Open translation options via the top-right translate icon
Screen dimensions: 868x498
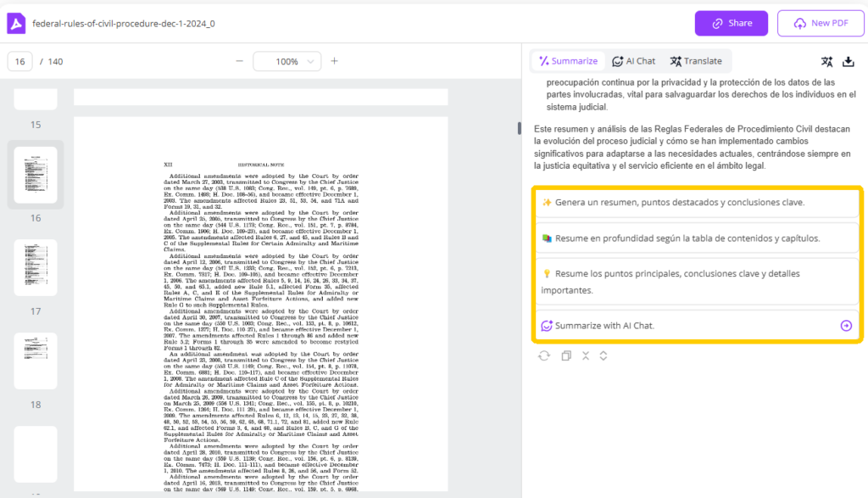tap(826, 61)
